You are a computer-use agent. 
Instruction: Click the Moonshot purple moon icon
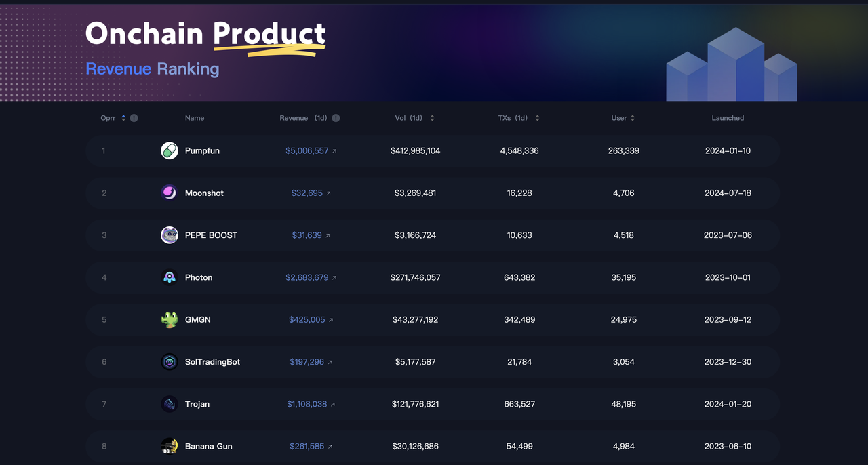pos(170,193)
